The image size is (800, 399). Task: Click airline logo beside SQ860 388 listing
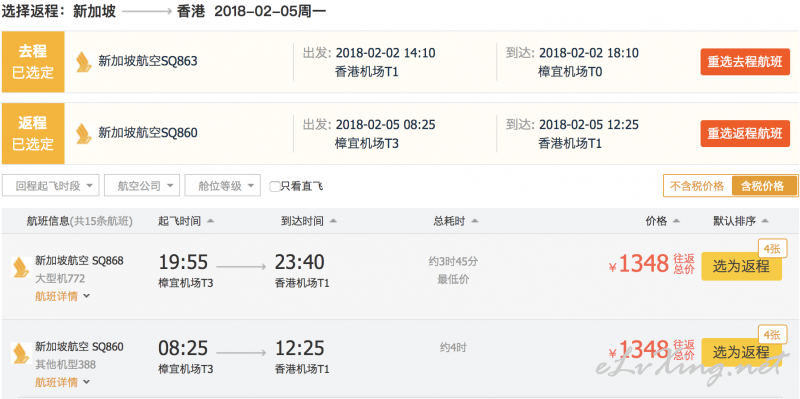pos(20,353)
